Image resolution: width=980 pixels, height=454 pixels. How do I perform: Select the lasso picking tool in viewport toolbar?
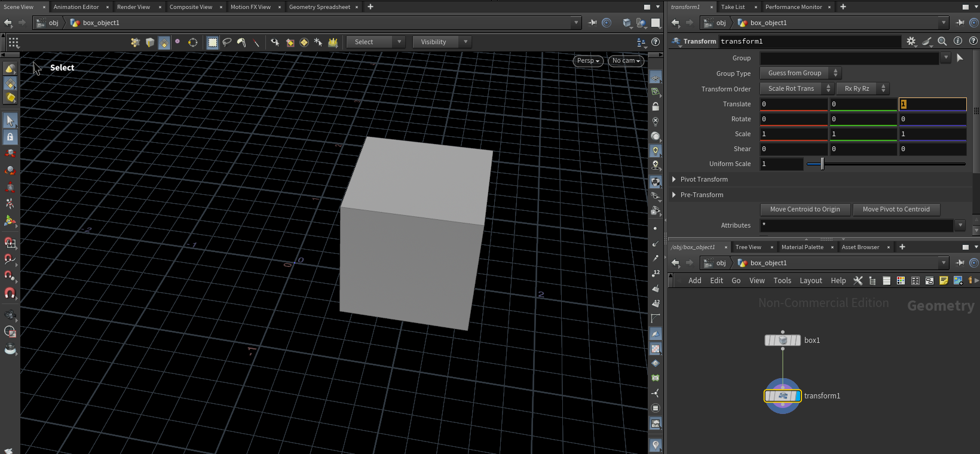[x=227, y=42]
